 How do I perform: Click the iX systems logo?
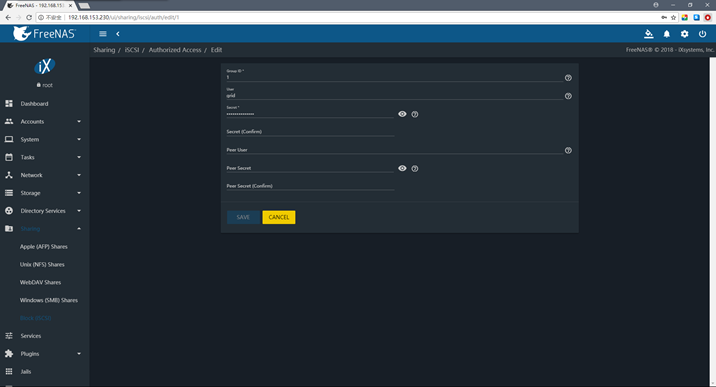tap(45, 67)
